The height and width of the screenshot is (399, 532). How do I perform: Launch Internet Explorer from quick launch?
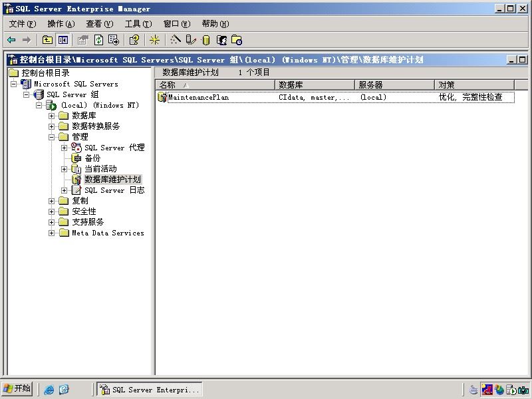pos(49,389)
